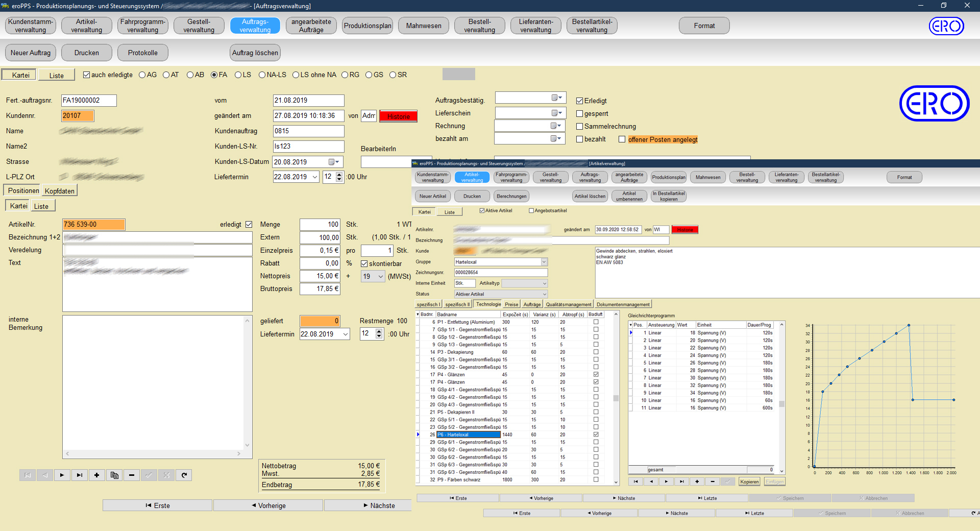Go to the next position record arrow
The width and height of the screenshot is (980, 531).
pos(62,475)
